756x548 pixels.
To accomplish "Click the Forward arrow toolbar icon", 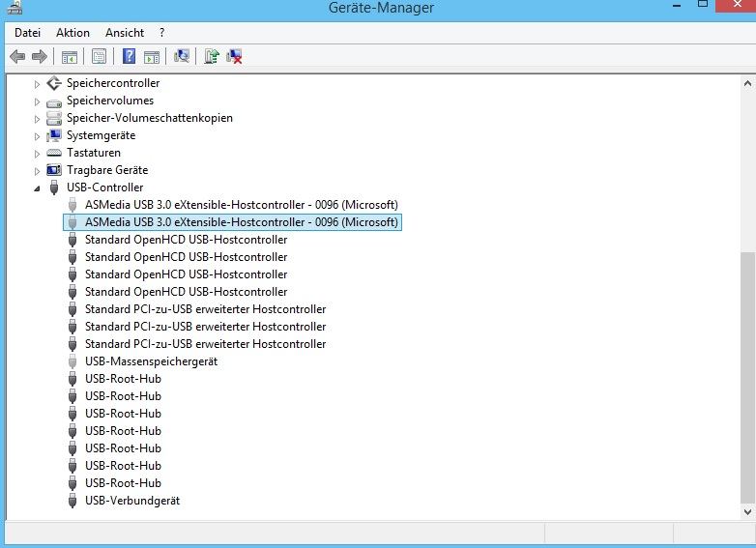I will [x=40, y=57].
